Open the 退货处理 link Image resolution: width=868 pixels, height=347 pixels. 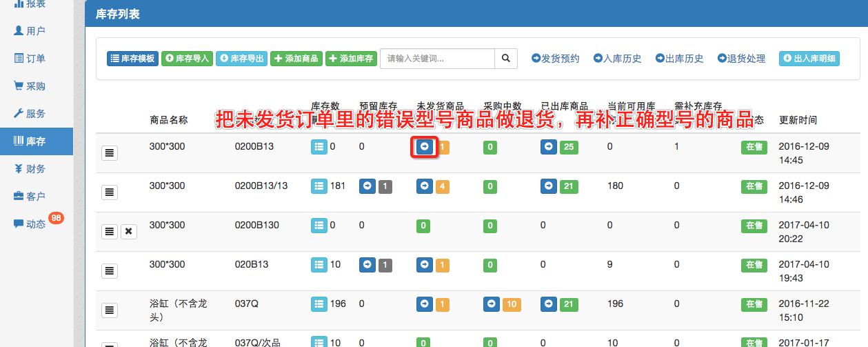[x=741, y=59]
